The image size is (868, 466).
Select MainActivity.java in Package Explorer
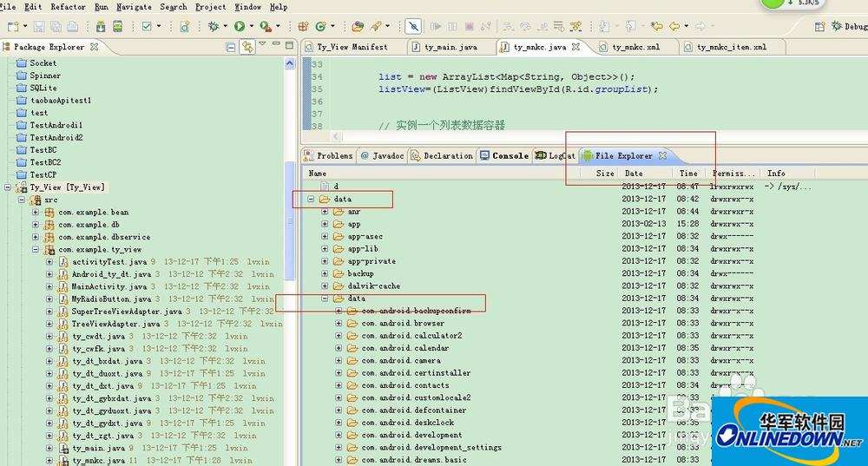109,286
